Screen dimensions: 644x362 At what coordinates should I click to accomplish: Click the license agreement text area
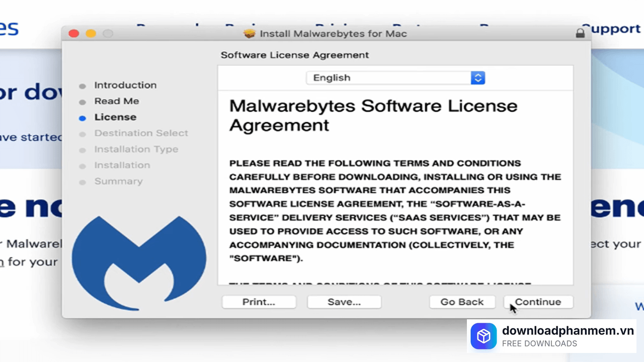tap(395, 211)
